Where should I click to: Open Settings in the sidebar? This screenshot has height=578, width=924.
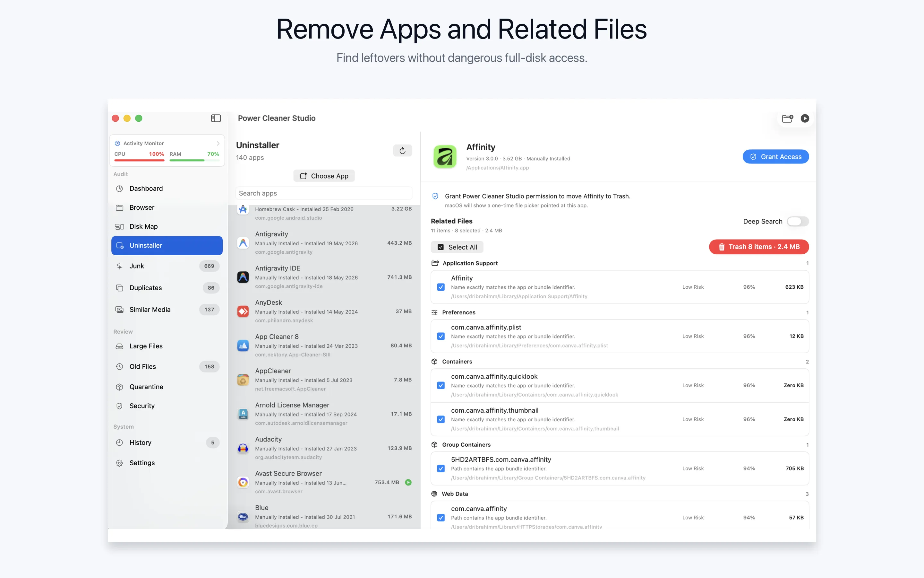[x=167, y=463]
